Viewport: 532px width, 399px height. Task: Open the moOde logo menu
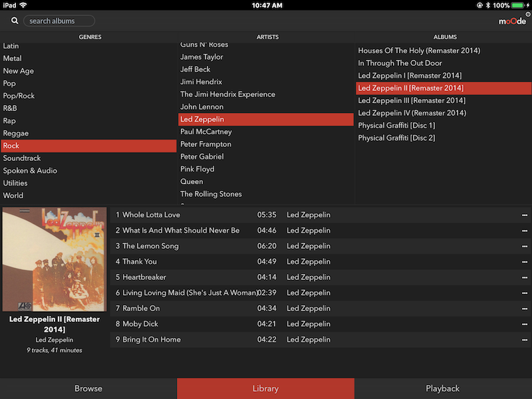click(x=512, y=21)
